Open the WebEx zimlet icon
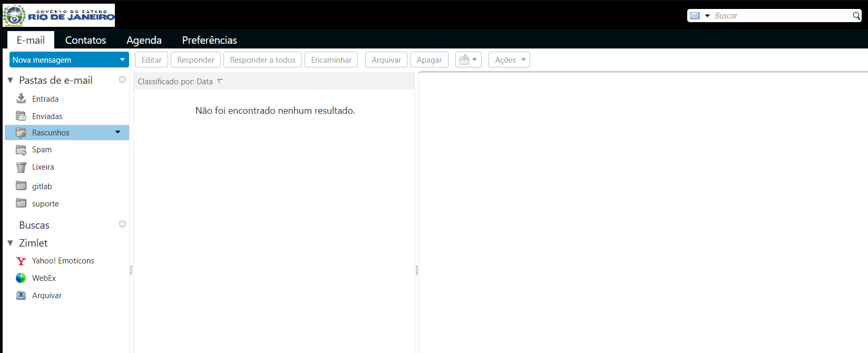This screenshot has width=868, height=353. coord(21,278)
